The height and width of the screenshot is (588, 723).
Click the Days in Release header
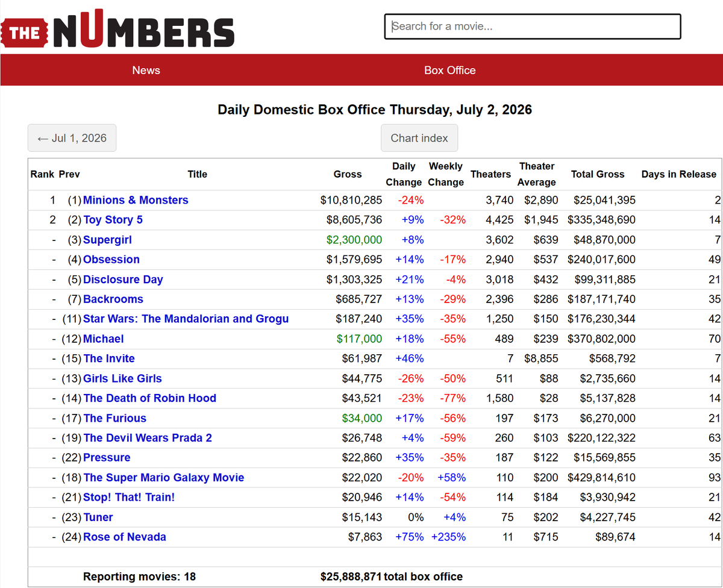tap(679, 174)
